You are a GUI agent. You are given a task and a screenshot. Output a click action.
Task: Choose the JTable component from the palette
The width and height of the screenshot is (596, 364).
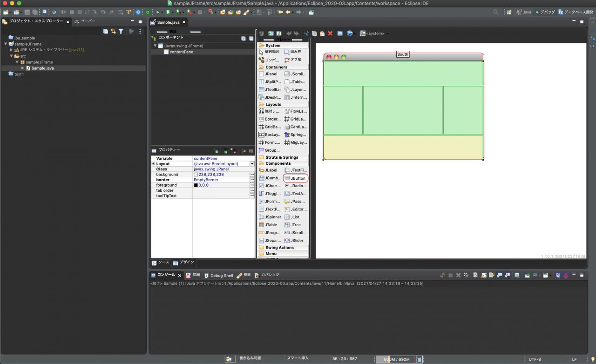click(270, 225)
